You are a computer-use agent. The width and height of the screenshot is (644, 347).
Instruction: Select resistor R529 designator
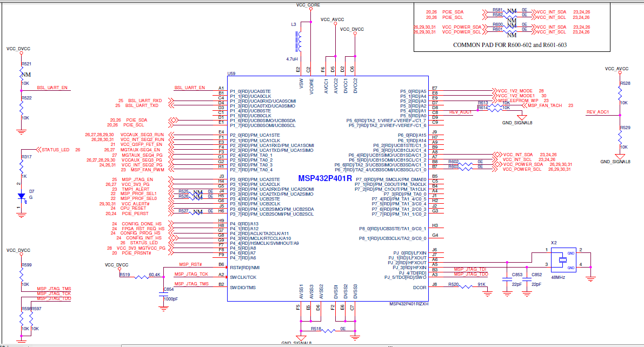point(625,128)
